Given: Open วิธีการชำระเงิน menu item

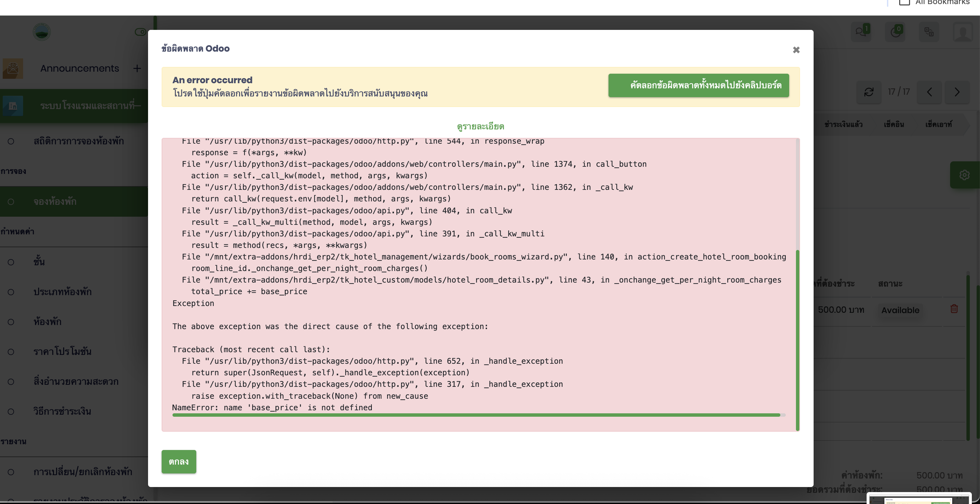Looking at the screenshot, I should point(62,412).
